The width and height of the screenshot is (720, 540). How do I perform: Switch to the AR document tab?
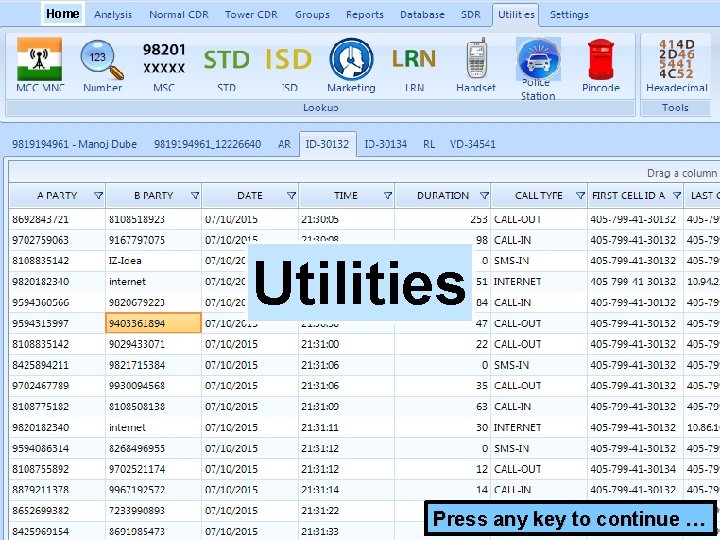(x=284, y=144)
